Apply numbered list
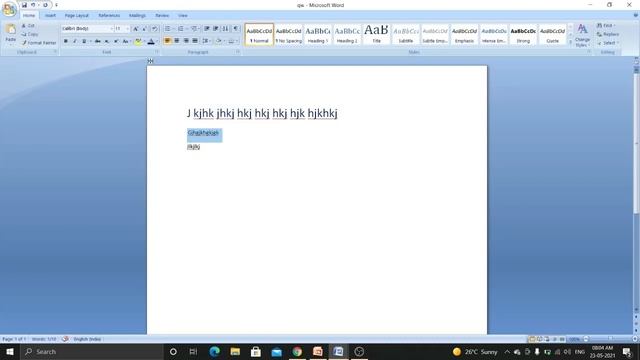This screenshot has height=360, width=640. 181,29
